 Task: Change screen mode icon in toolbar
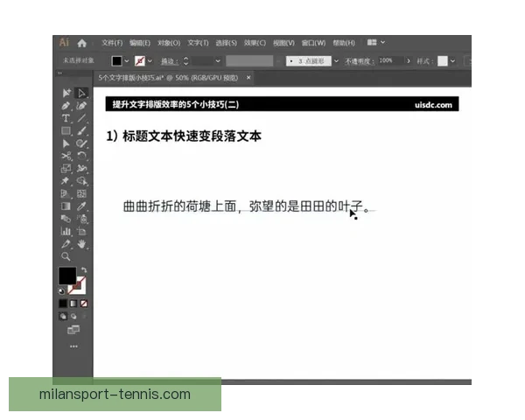pos(73,330)
